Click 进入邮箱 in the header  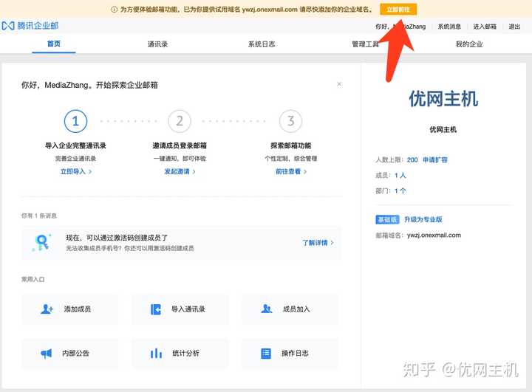(485, 27)
